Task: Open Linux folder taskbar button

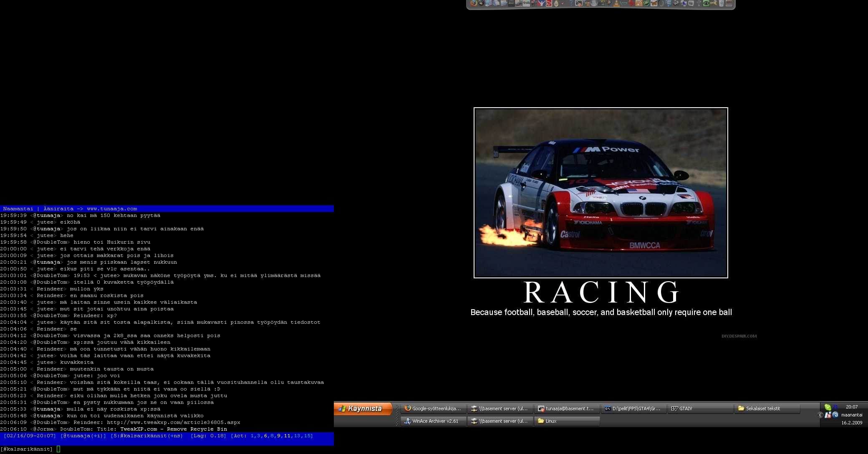Action: 567,421
